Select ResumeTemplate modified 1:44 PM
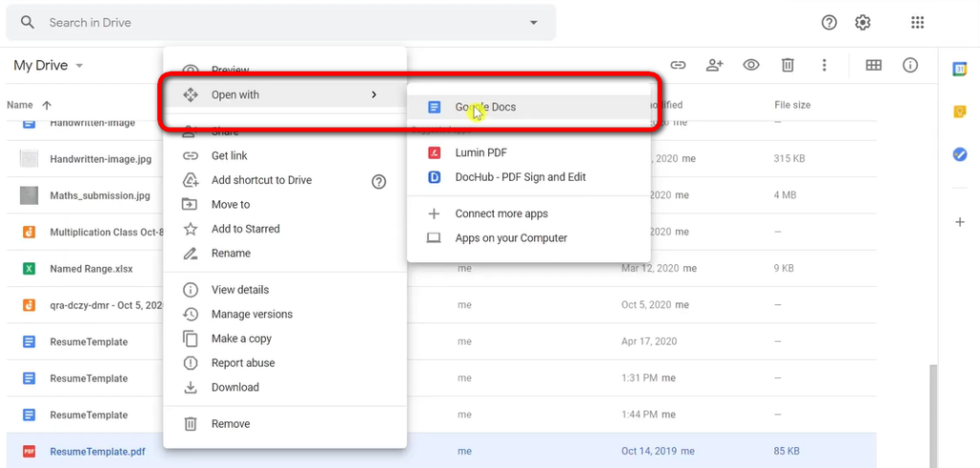The image size is (980, 468). point(89,415)
